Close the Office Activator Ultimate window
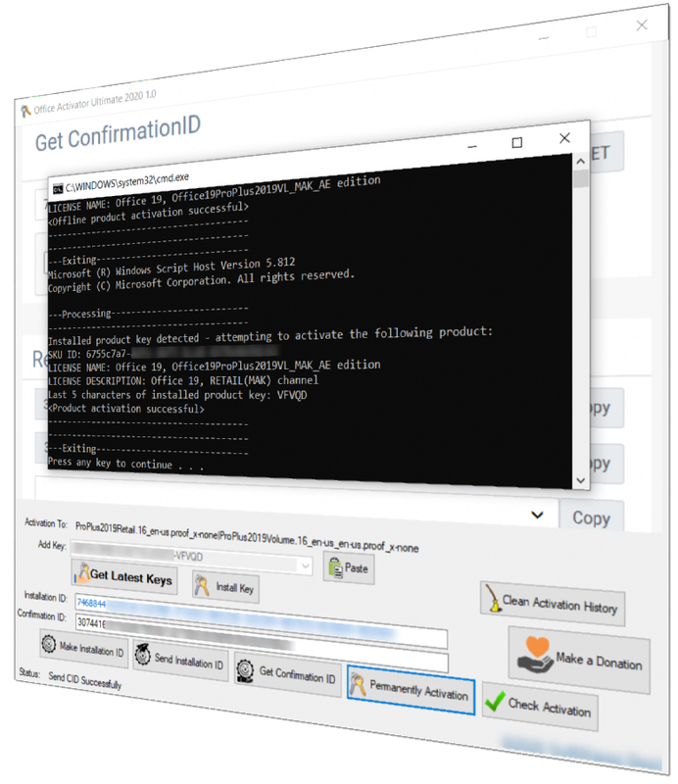 click(642, 25)
